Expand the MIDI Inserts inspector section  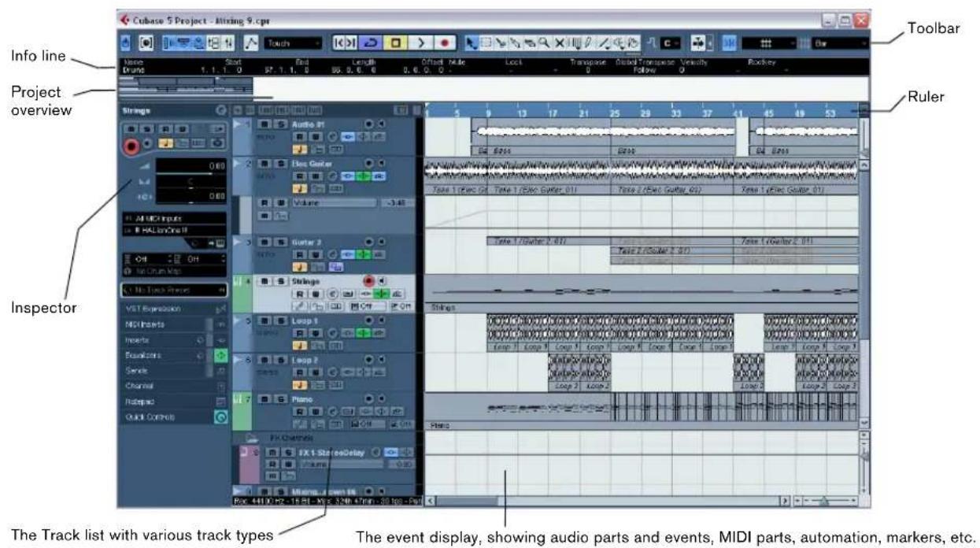coord(173,324)
